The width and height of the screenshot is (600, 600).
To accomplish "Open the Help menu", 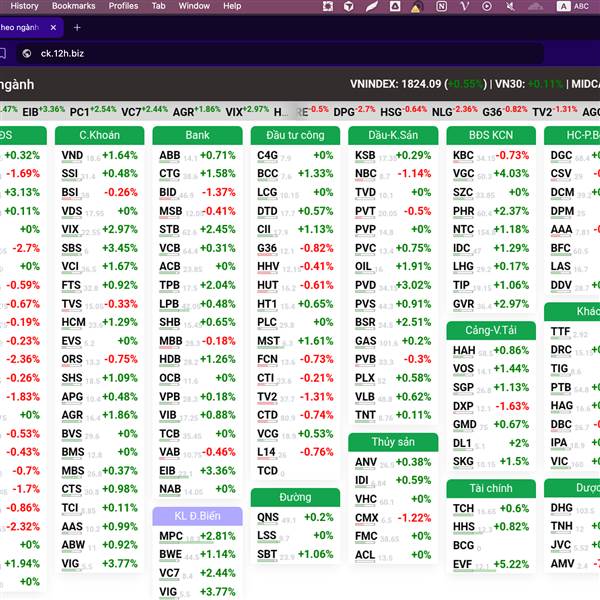I will point(232,6).
